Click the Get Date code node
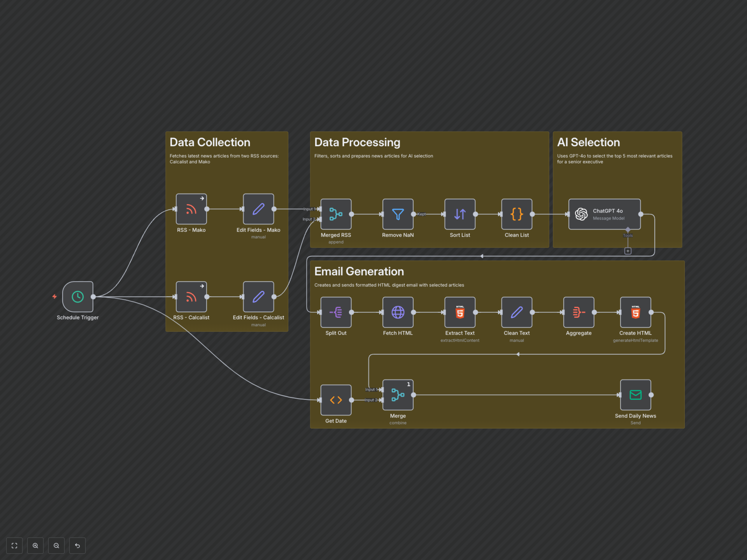This screenshot has width=747, height=560. click(336, 400)
